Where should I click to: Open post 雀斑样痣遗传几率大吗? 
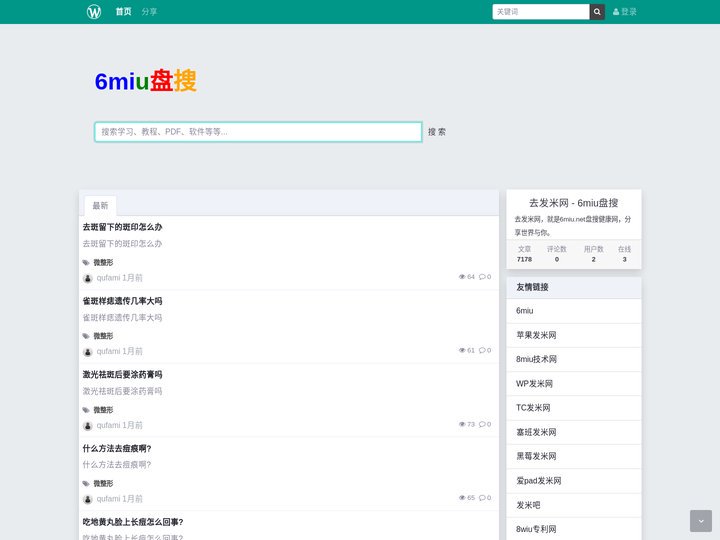coord(122,301)
